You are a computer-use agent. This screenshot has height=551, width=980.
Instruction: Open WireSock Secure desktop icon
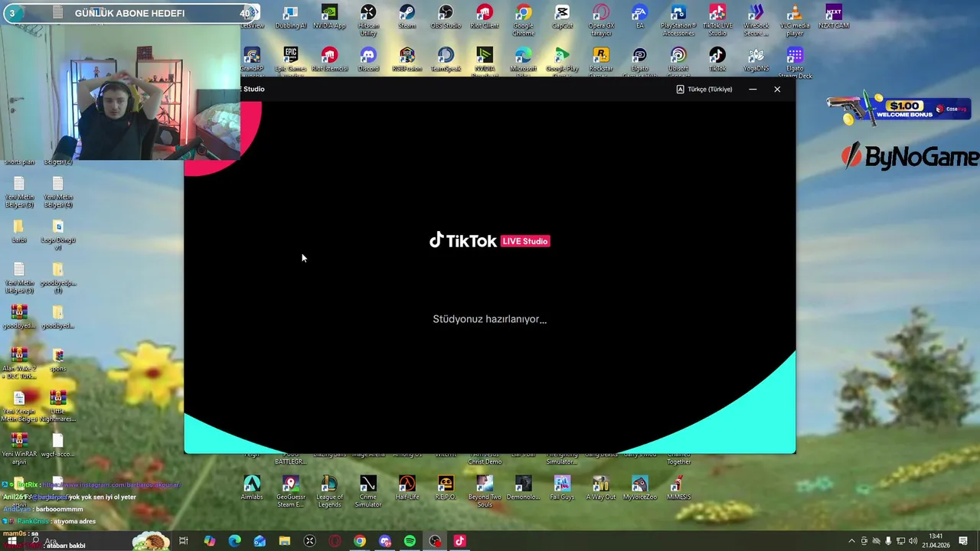tap(756, 21)
